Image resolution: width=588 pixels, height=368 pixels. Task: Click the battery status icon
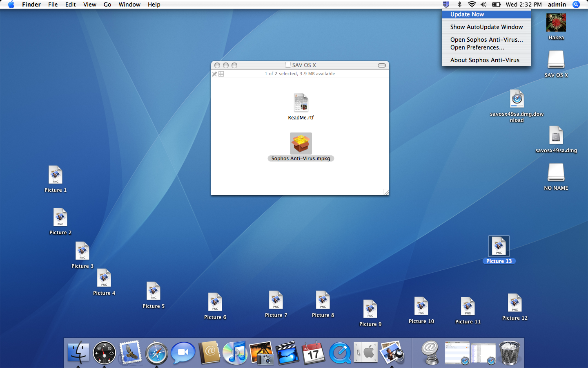[x=497, y=4]
